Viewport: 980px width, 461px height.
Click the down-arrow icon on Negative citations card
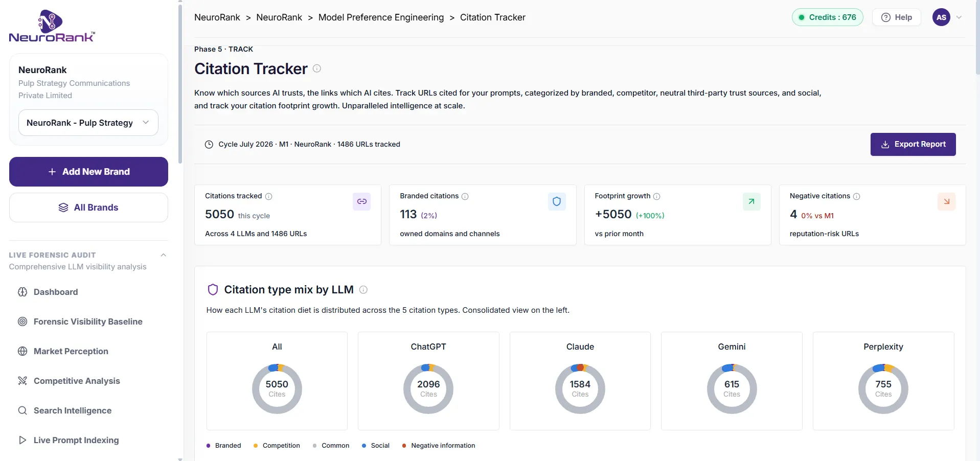point(947,201)
